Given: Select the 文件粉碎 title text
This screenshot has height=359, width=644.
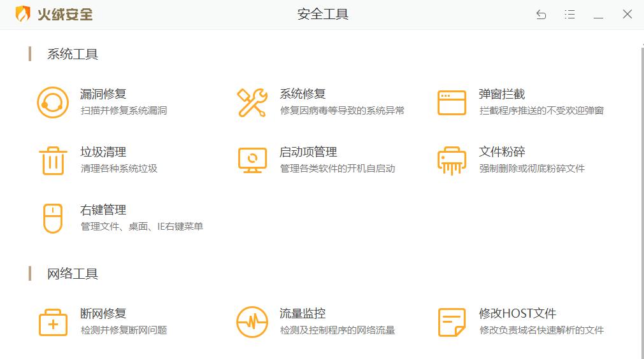Looking at the screenshot, I should click(502, 151).
